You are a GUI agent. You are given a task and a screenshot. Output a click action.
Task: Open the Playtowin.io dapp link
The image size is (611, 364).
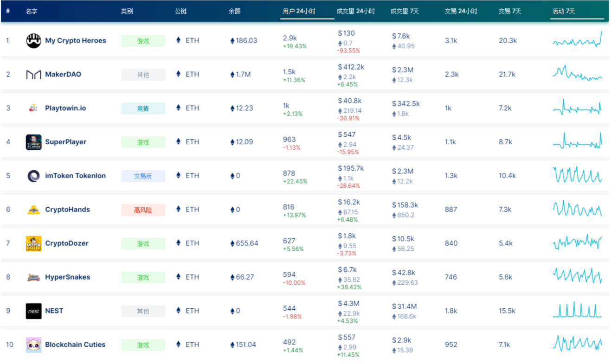pos(65,109)
